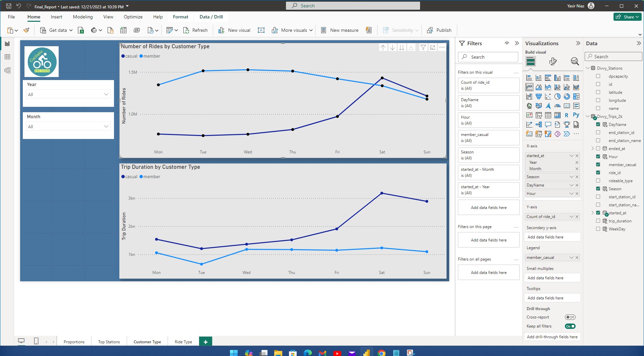The height and width of the screenshot is (356, 644).
Task: Choose the Scatter chart visualization icon
Action: tap(548, 96)
